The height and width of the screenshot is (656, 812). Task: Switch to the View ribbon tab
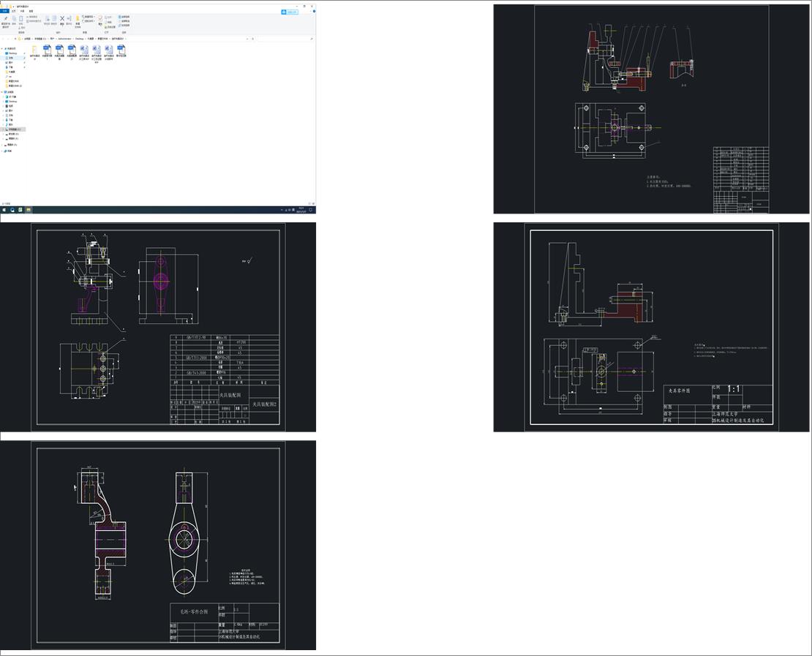pyautogui.click(x=31, y=11)
